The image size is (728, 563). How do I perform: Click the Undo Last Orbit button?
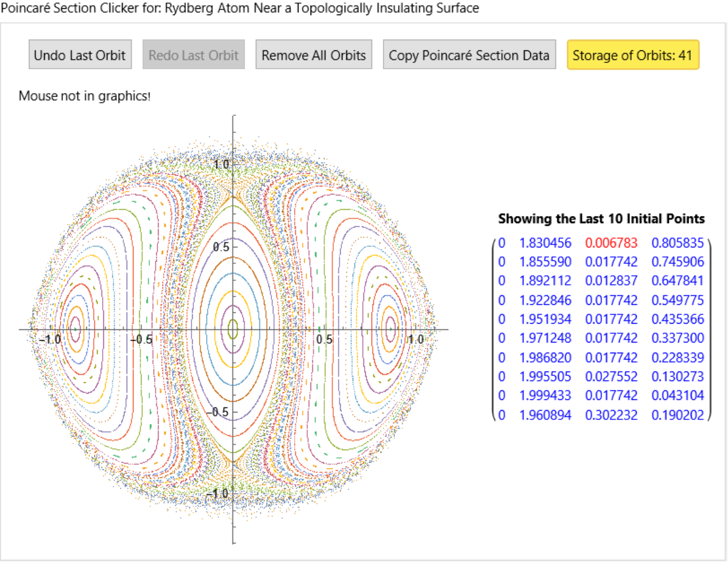click(x=80, y=55)
